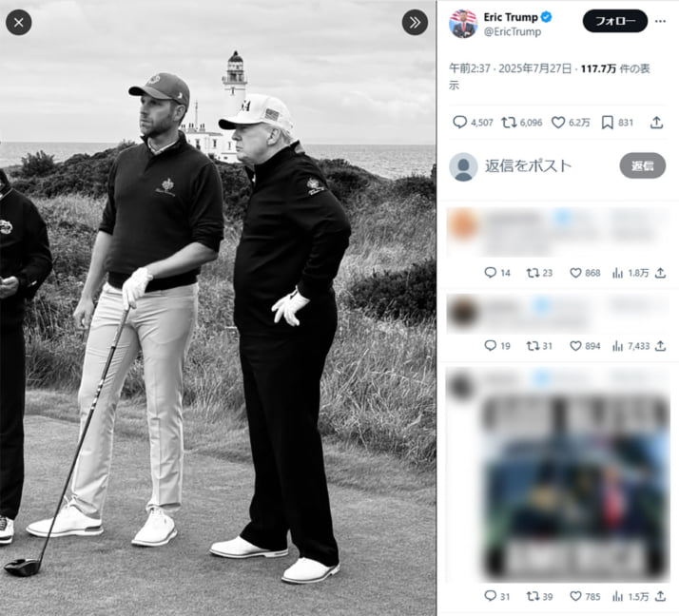Close the photo viewer with X button
Screen dimensions: 679x616
[x=19, y=22]
